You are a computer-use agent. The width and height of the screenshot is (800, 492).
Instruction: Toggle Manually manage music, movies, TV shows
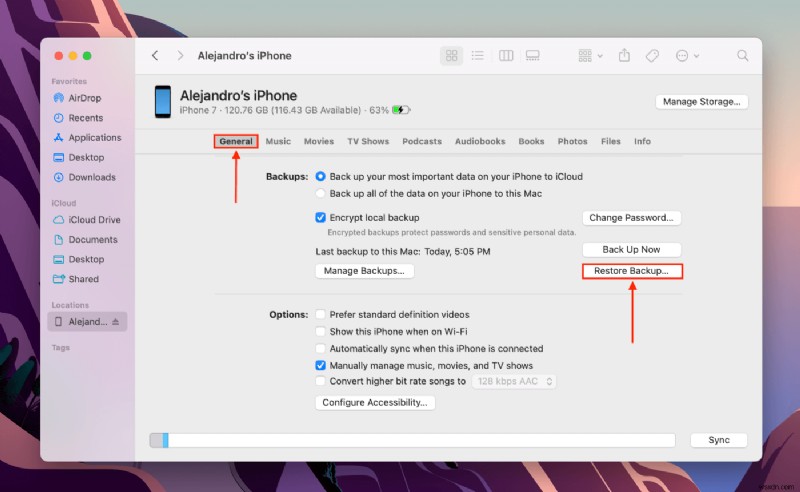click(x=320, y=365)
